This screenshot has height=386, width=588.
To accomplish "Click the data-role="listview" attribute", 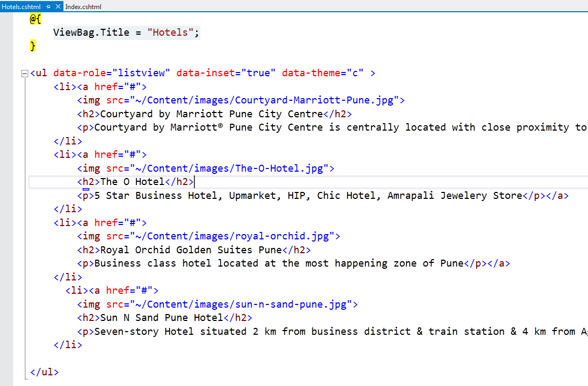I will click(111, 73).
